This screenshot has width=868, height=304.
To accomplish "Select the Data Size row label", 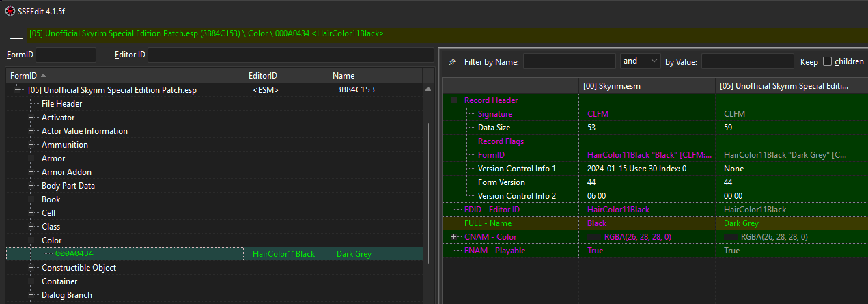I will pyautogui.click(x=494, y=128).
